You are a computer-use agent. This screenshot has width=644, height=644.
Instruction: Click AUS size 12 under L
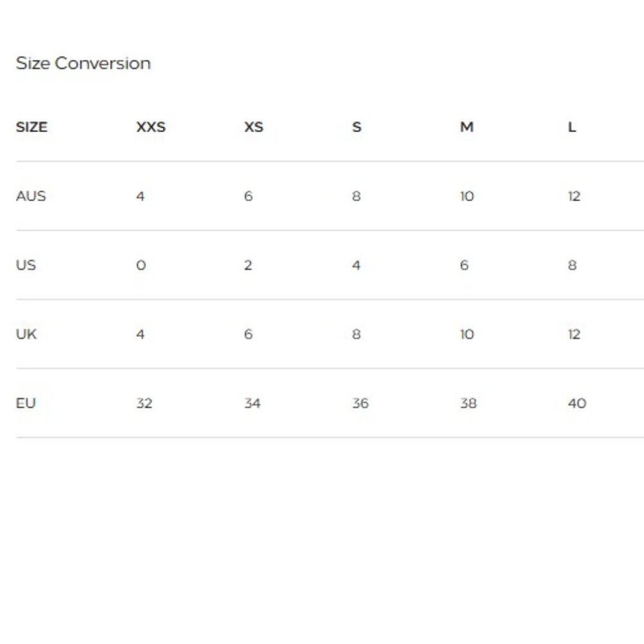(x=574, y=196)
